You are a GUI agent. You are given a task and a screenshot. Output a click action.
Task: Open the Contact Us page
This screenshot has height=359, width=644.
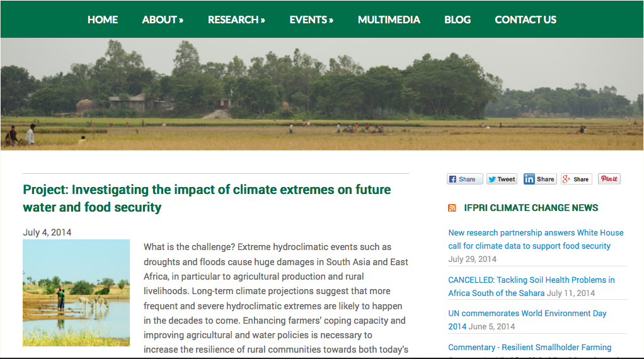pyautogui.click(x=526, y=20)
